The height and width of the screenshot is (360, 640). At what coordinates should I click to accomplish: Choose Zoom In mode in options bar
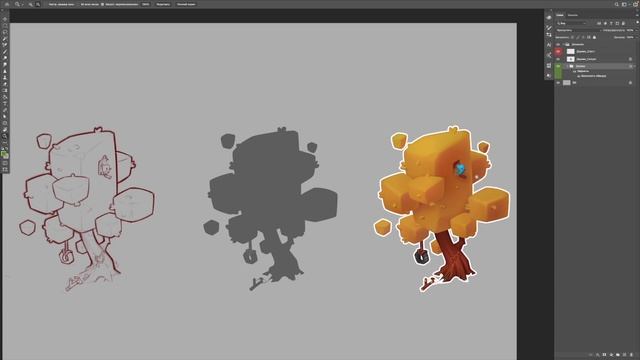click(x=30, y=4)
